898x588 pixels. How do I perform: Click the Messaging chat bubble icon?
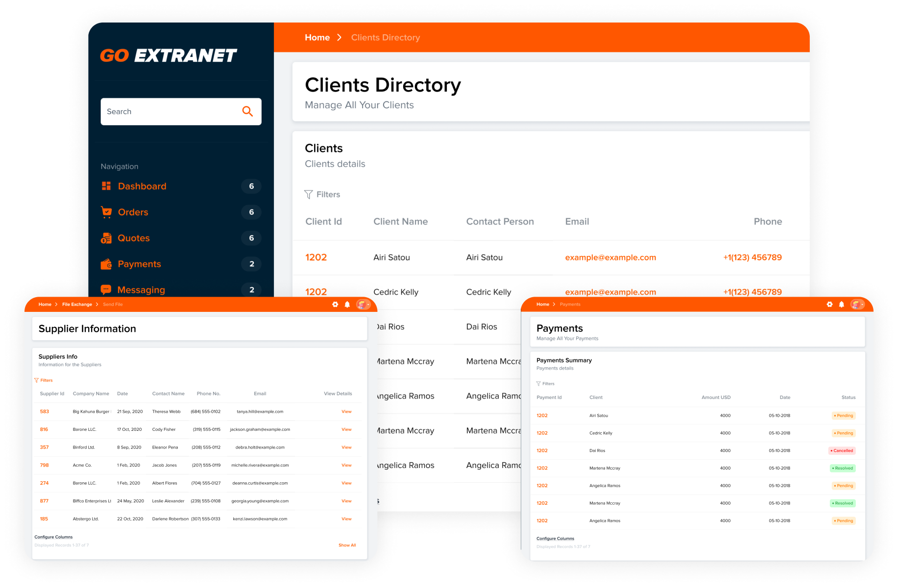(x=106, y=290)
